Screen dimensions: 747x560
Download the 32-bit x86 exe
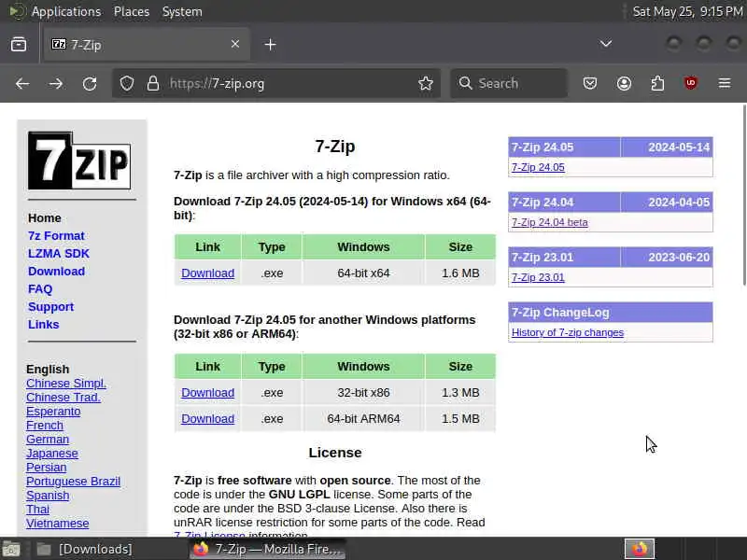tap(207, 393)
